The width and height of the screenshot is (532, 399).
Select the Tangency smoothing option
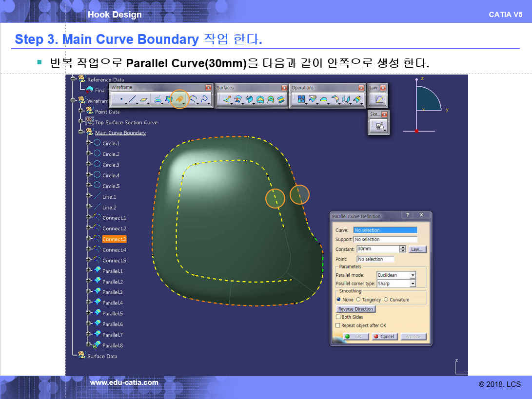click(x=358, y=300)
